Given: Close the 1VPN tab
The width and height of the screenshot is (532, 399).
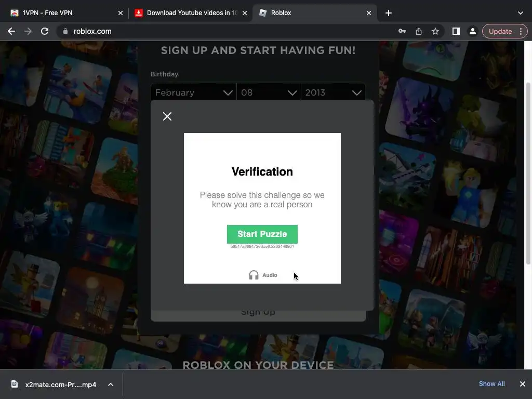Looking at the screenshot, I should [121, 13].
